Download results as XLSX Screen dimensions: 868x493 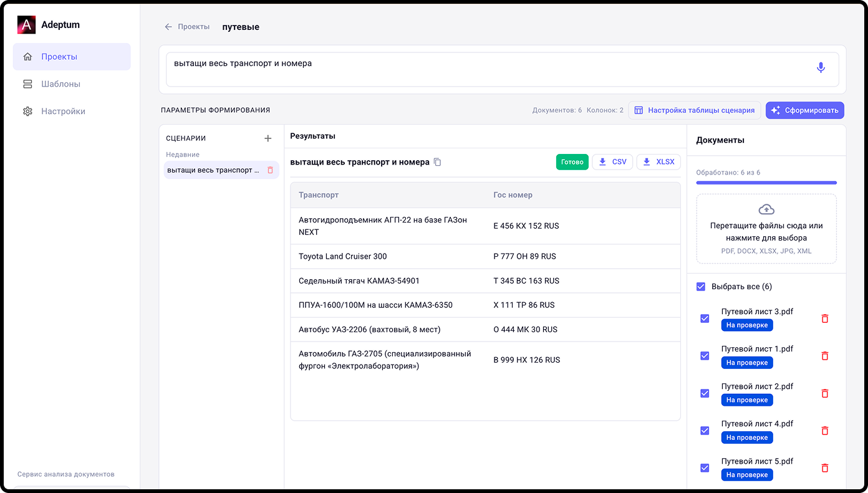click(x=658, y=162)
